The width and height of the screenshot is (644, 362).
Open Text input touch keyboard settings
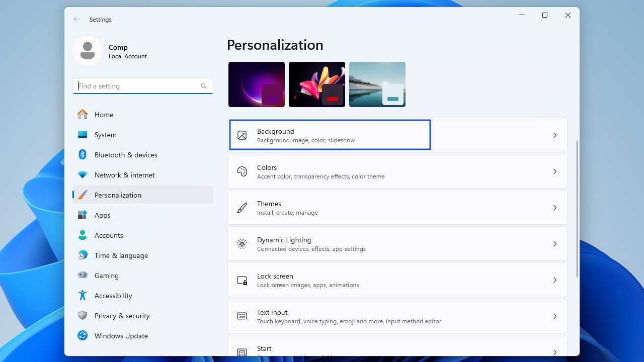397,316
